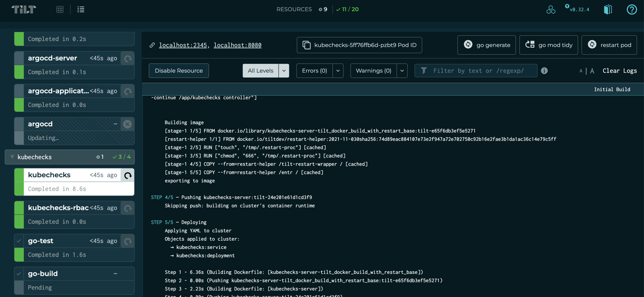Click 'Pending' status under go-build

point(40,288)
